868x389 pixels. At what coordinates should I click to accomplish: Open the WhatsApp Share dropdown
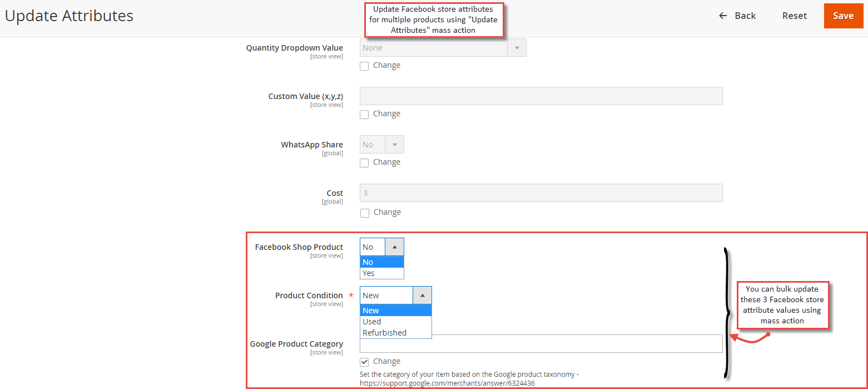tap(381, 145)
